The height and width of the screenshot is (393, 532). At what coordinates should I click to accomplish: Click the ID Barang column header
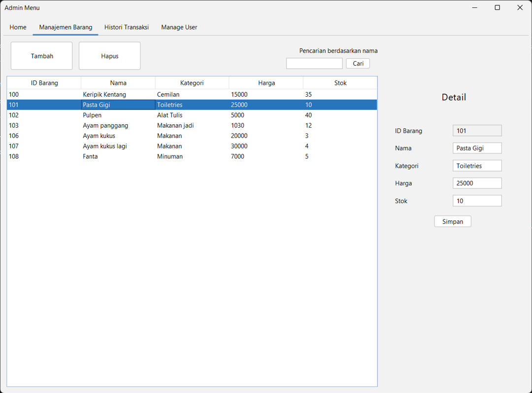pos(44,83)
